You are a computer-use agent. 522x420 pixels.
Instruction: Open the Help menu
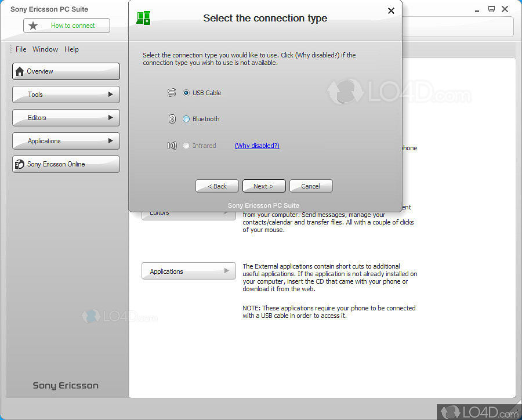[x=71, y=49]
